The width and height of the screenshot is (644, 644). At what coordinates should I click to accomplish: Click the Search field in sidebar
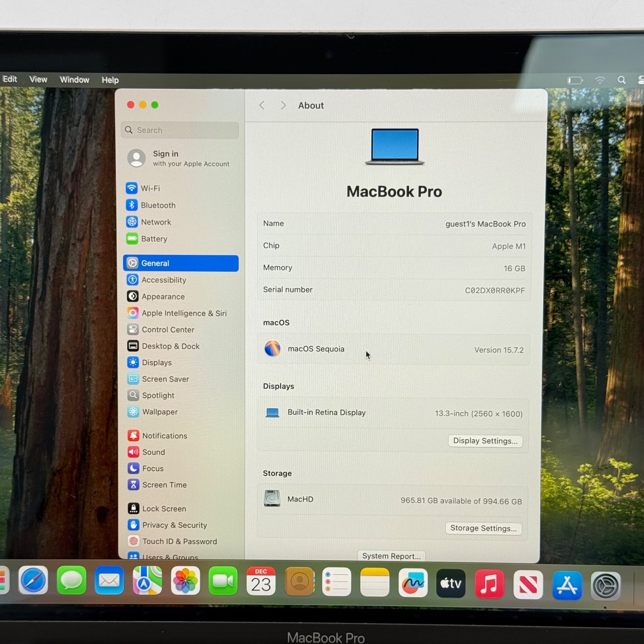(x=180, y=130)
